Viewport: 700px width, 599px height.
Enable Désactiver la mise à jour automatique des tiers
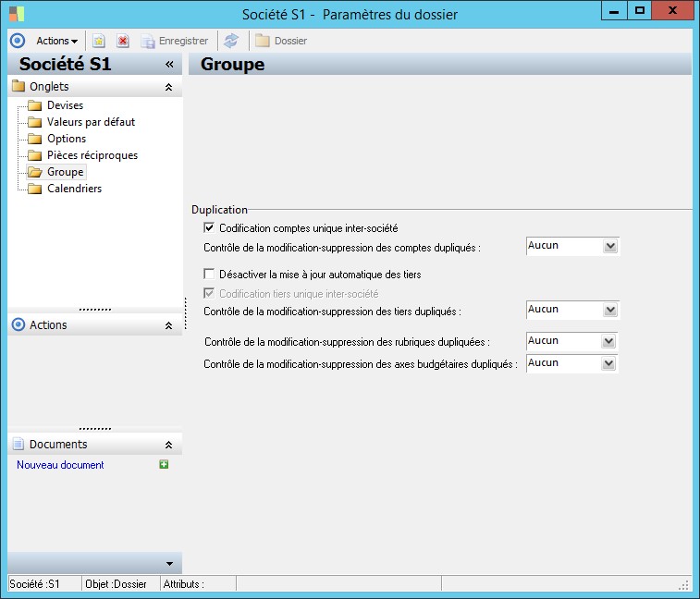pyautogui.click(x=209, y=274)
